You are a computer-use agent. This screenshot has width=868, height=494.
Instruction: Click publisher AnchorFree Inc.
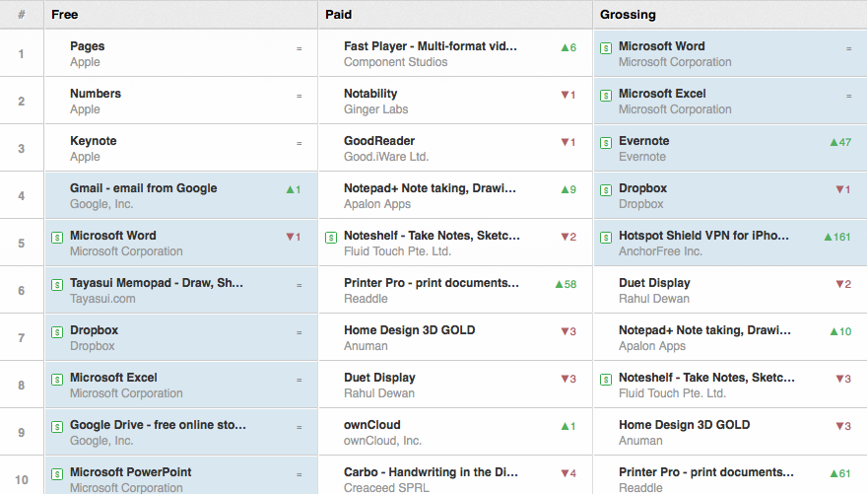point(660,251)
